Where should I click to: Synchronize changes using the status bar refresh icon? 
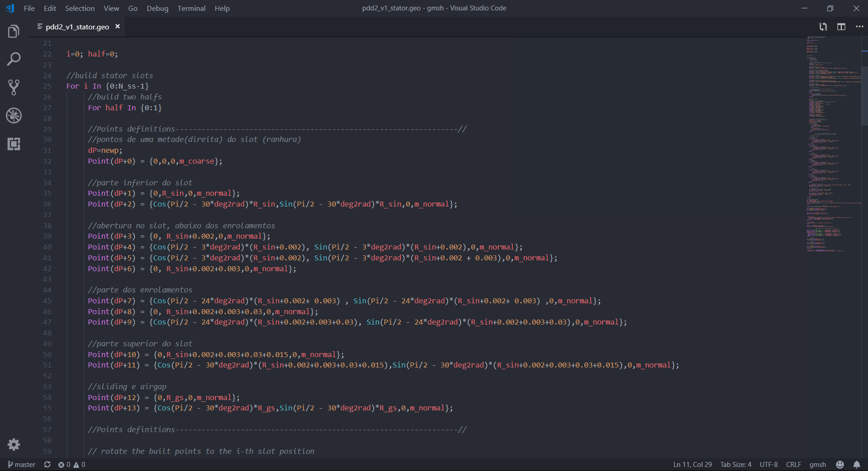pos(47,464)
